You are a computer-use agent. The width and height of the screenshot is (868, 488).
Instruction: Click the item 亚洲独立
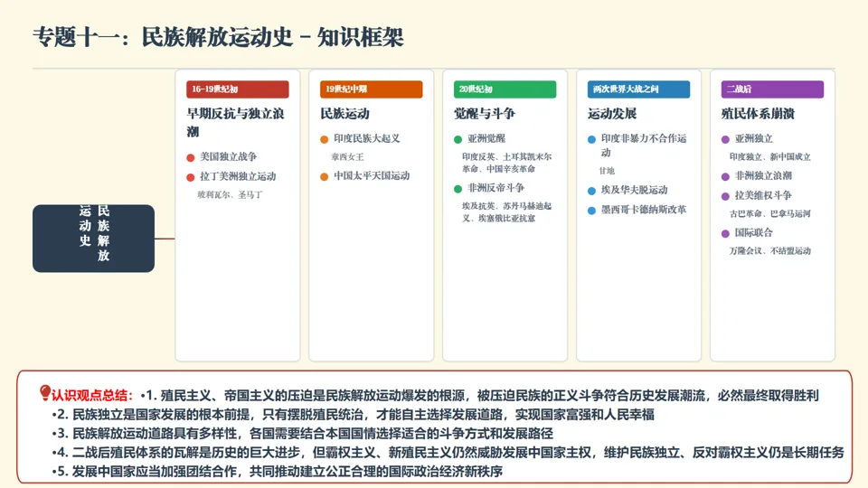click(x=753, y=139)
